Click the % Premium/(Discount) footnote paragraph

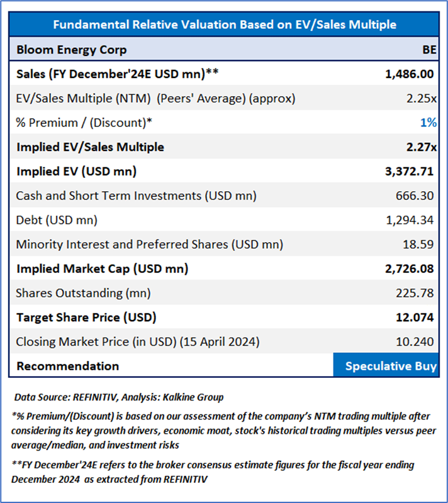pos(223,431)
